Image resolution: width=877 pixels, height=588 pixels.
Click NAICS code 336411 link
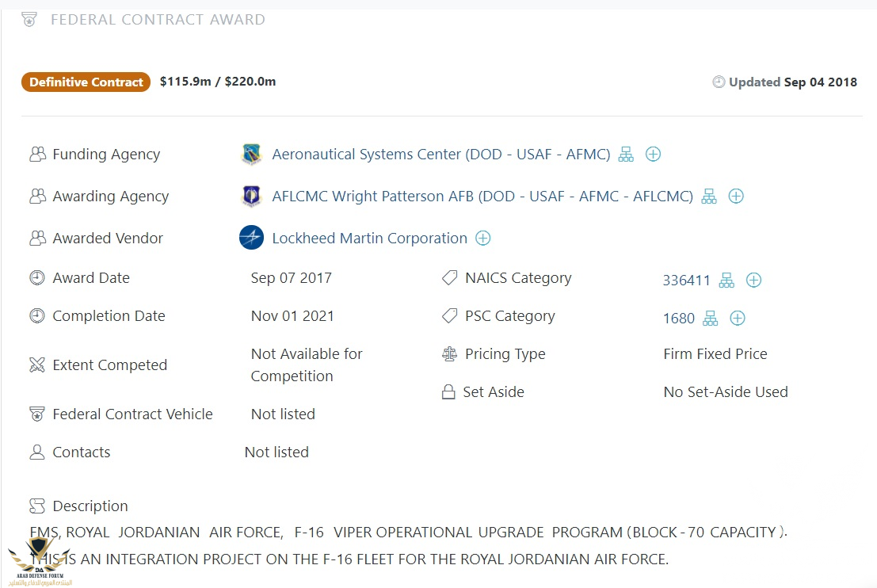[x=686, y=281]
